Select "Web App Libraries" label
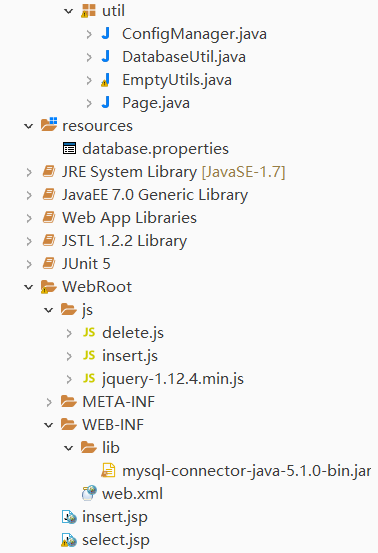The height and width of the screenshot is (553, 378). 129,218
